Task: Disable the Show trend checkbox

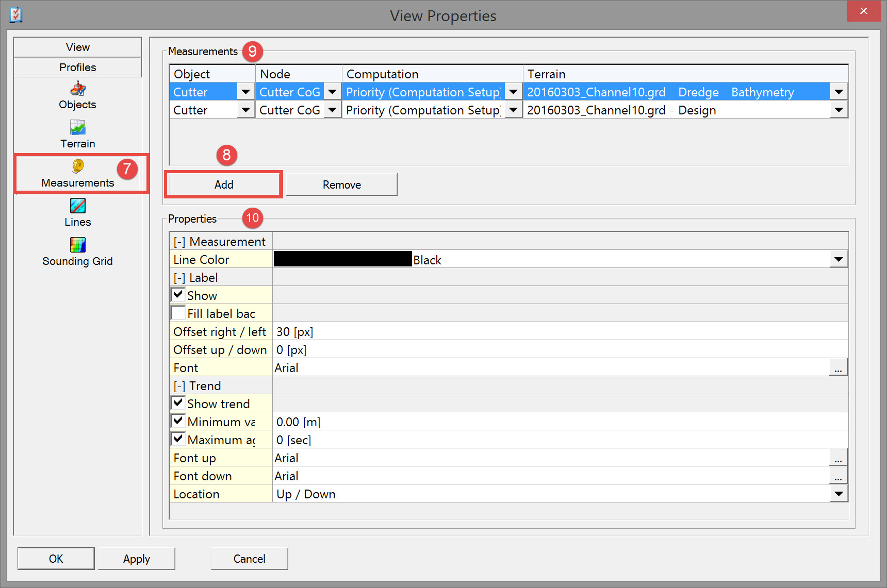Action: (178, 403)
